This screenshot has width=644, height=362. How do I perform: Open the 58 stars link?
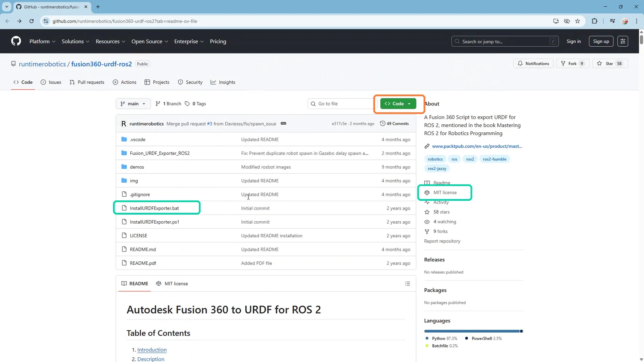point(442,212)
